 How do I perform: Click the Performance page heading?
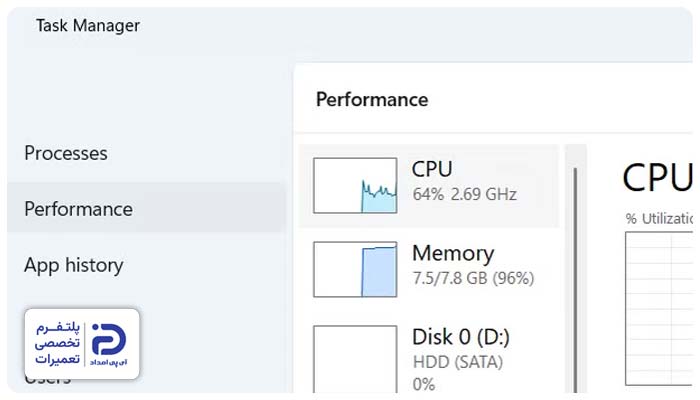click(x=372, y=99)
